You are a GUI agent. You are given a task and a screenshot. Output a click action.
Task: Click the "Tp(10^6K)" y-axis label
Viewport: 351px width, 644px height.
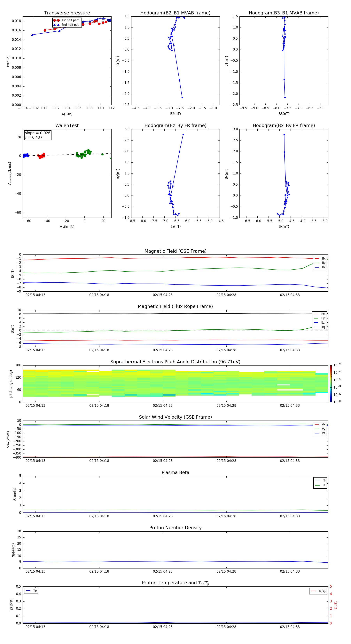pyautogui.click(x=11, y=605)
